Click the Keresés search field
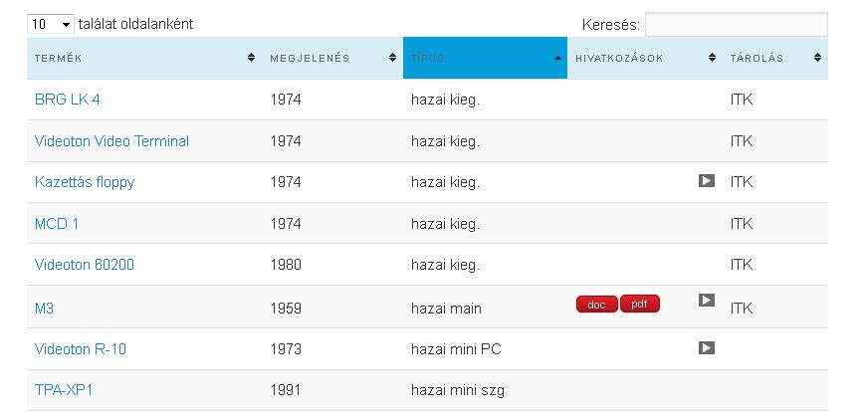The width and height of the screenshot is (868, 419). 736,24
